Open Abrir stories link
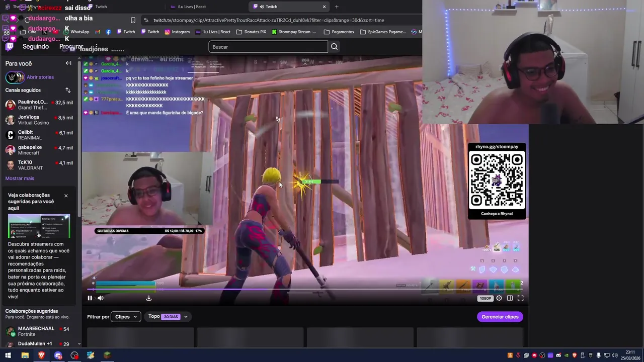 pyautogui.click(x=40, y=77)
